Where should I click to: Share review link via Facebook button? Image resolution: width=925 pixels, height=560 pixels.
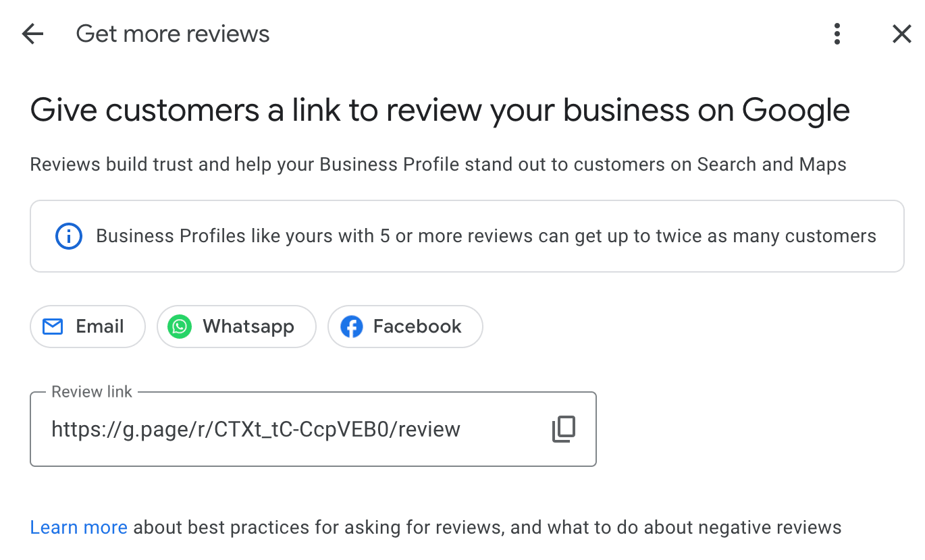(x=405, y=327)
